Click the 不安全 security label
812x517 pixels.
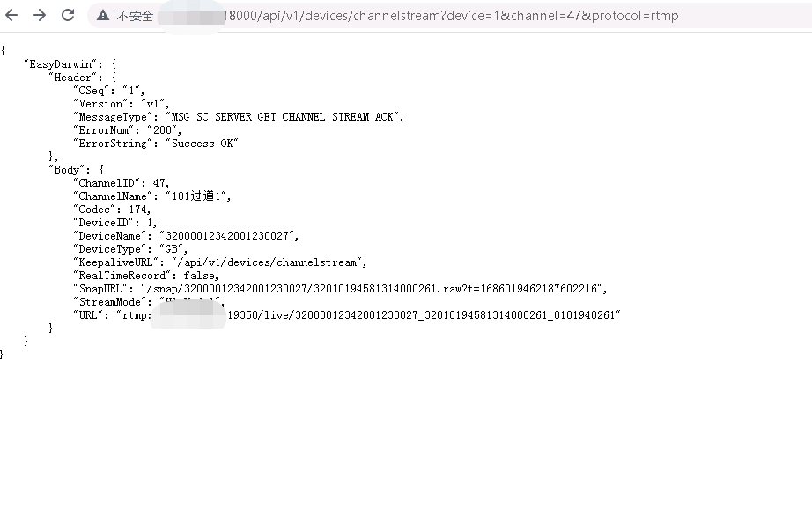[135, 16]
